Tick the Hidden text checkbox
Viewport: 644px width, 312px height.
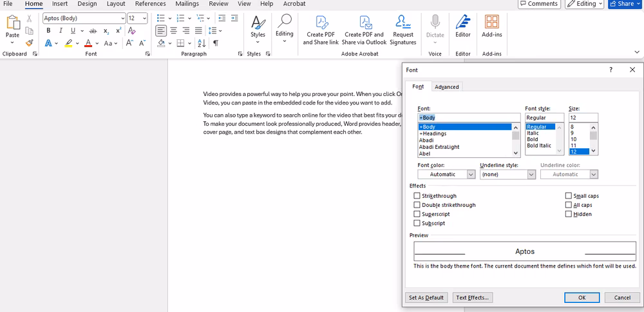point(569,214)
